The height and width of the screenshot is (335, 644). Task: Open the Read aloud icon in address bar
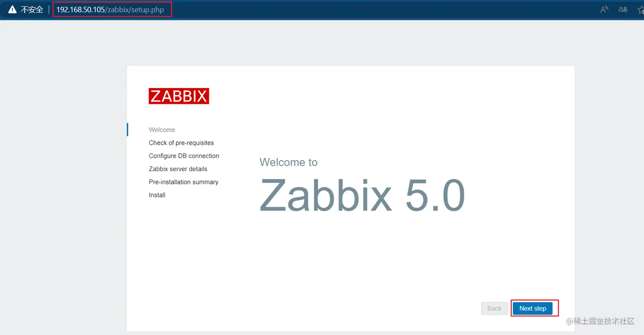(x=604, y=9)
